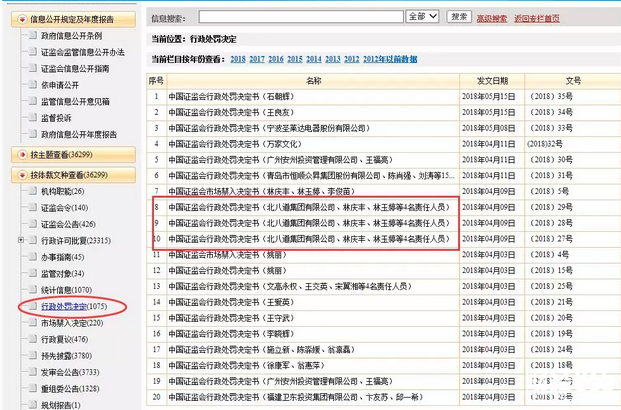The height and width of the screenshot is (410, 621).
Task: Open the decision titled 徐康军、翁惠萍
Action: (247, 365)
